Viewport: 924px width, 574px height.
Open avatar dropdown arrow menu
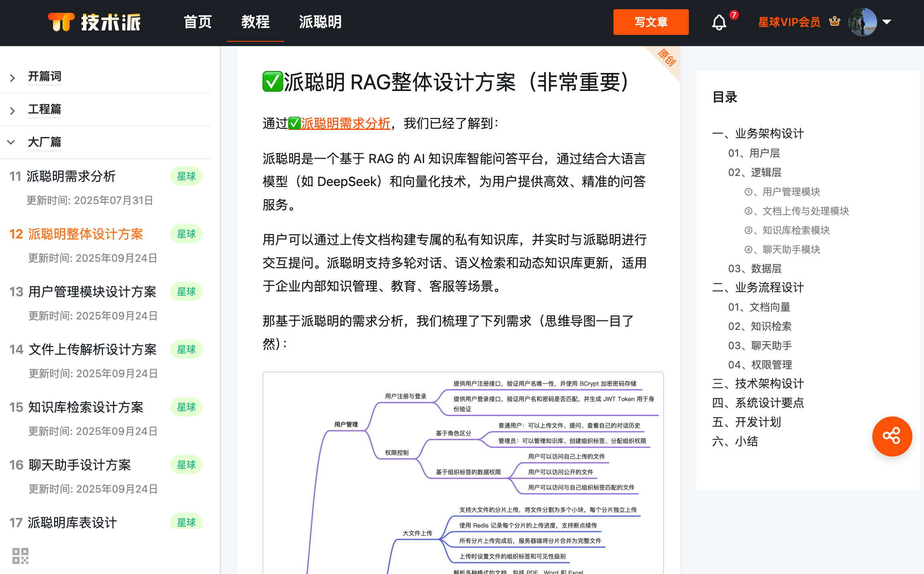click(x=887, y=22)
